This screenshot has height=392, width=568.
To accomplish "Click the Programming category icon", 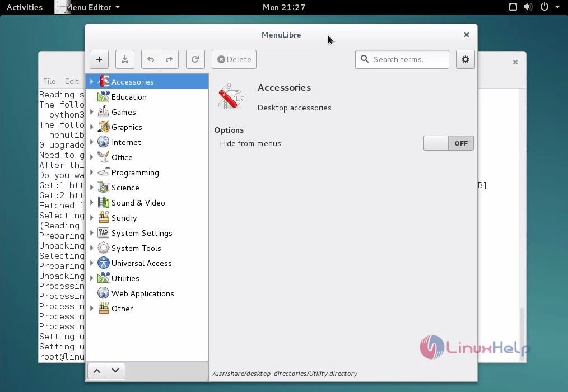I will point(104,172).
